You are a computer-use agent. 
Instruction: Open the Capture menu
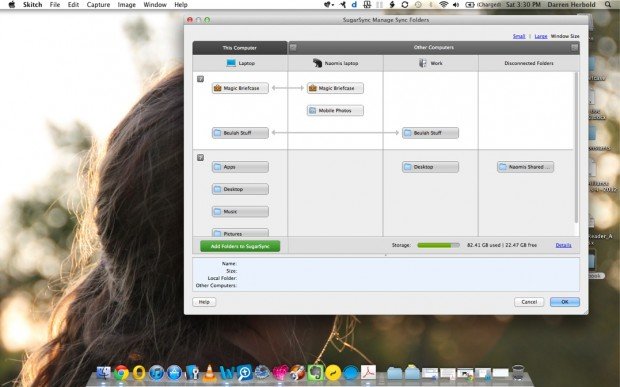98,5
